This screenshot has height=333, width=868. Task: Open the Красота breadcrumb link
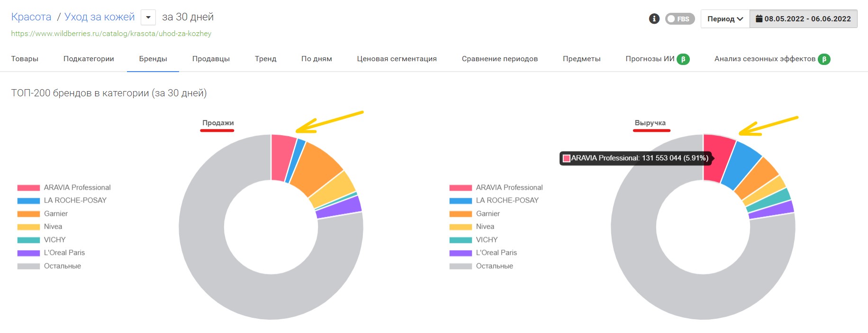[x=31, y=17]
